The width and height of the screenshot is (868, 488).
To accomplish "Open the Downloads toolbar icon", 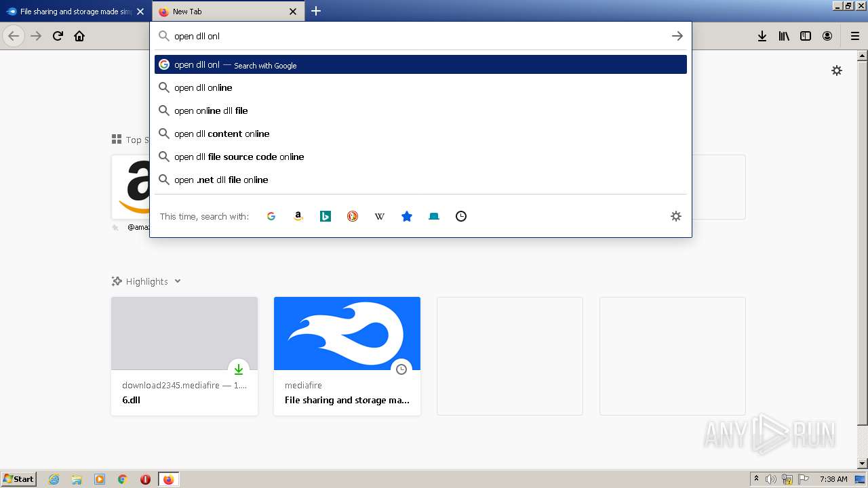I will (x=762, y=36).
